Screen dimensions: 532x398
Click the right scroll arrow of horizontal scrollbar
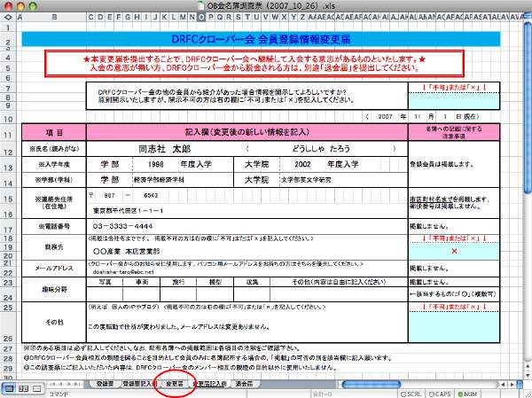pos(513,383)
